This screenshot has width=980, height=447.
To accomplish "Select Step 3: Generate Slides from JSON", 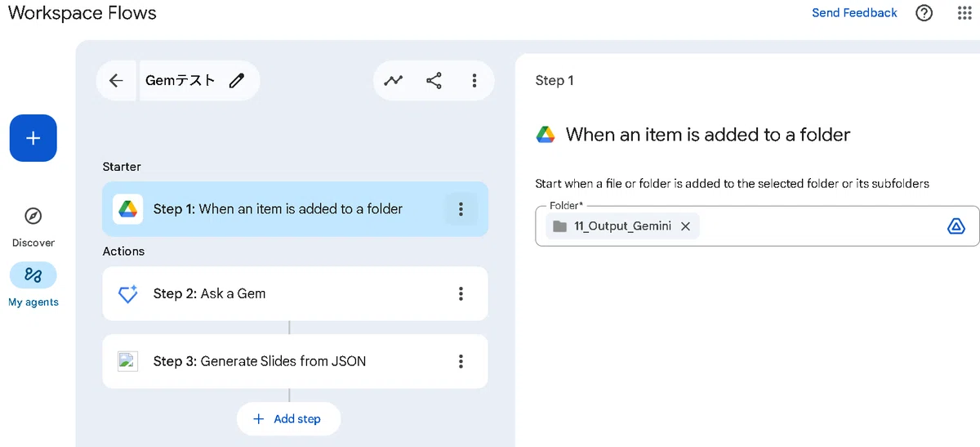I will (x=296, y=361).
